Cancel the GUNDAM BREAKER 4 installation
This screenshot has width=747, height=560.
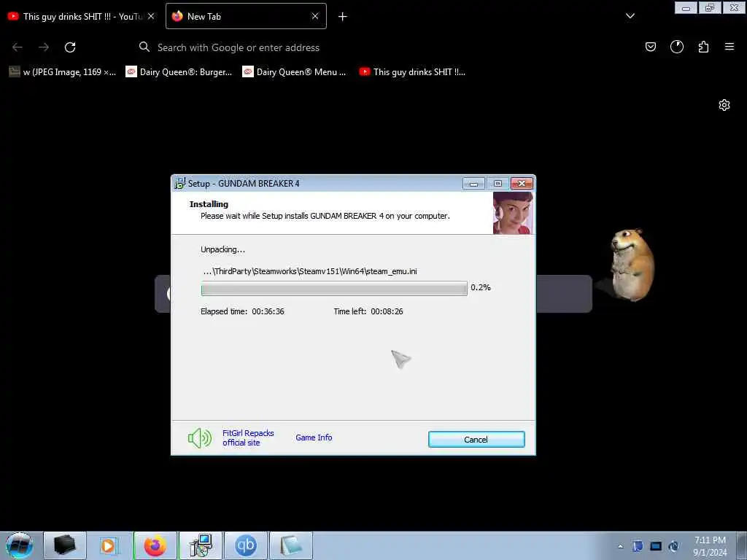click(x=476, y=439)
